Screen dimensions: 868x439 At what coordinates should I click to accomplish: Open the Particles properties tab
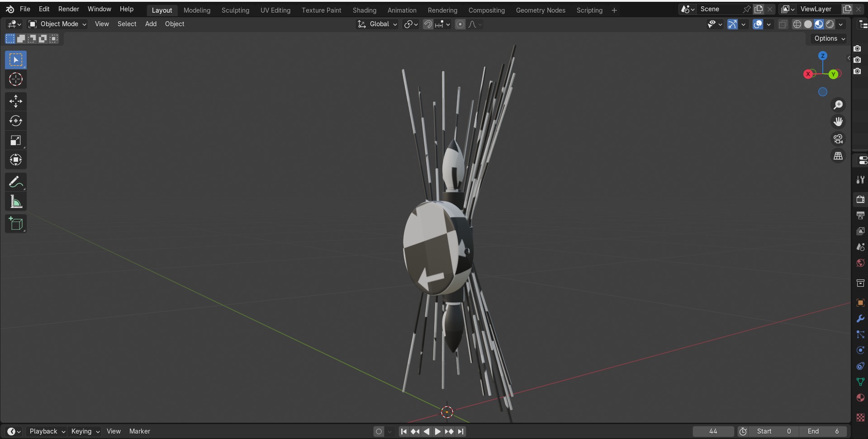[860, 334]
